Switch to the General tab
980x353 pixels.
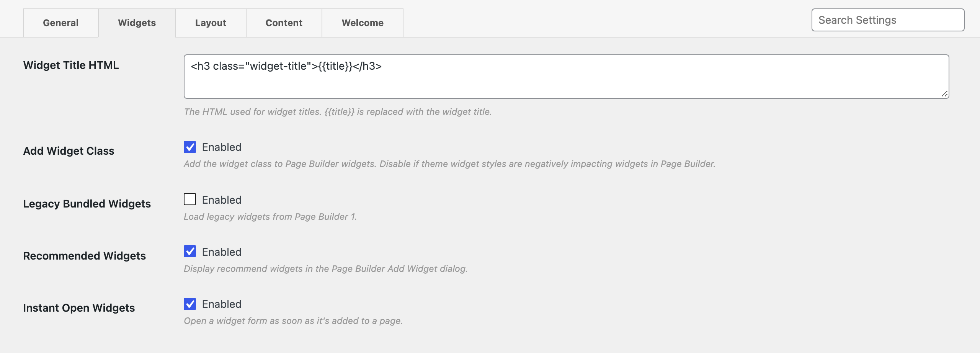pyautogui.click(x=60, y=23)
